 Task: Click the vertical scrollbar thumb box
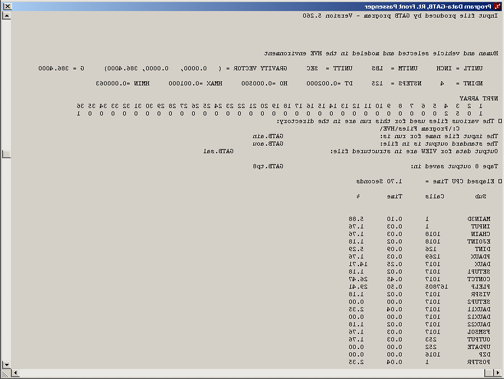pos(7,154)
